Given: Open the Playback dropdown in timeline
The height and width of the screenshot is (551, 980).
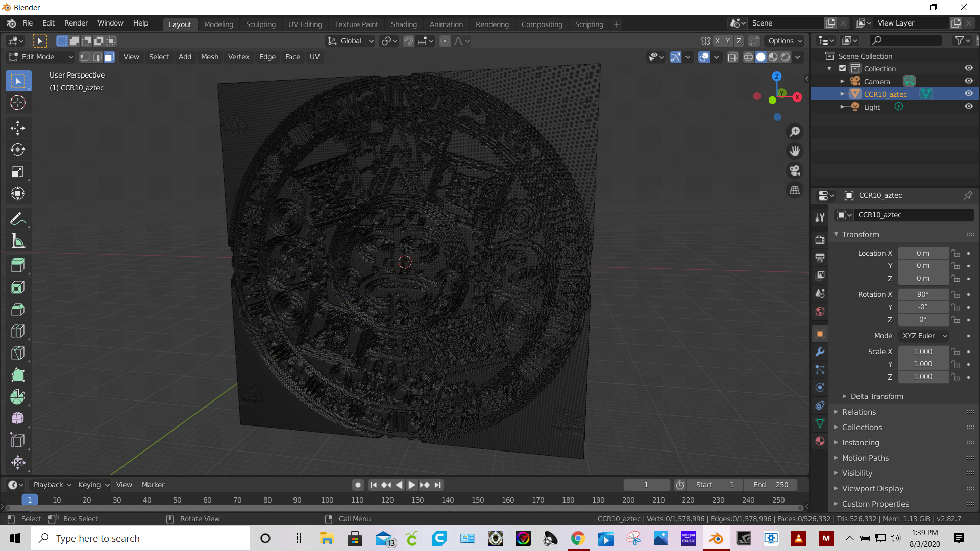Looking at the screenshot, I should pos(52,485).
